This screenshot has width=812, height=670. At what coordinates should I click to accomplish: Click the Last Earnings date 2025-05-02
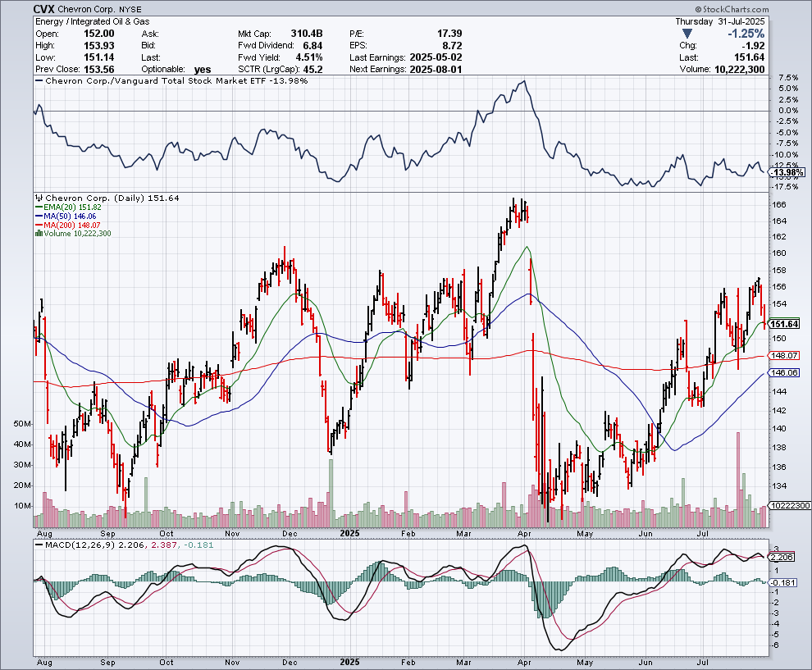(436, 57)
